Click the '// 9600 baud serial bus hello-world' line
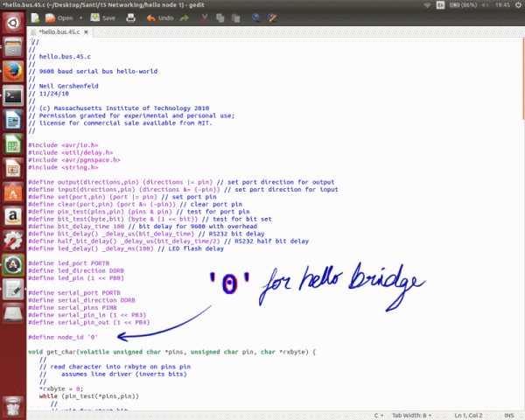 point(93,72)
